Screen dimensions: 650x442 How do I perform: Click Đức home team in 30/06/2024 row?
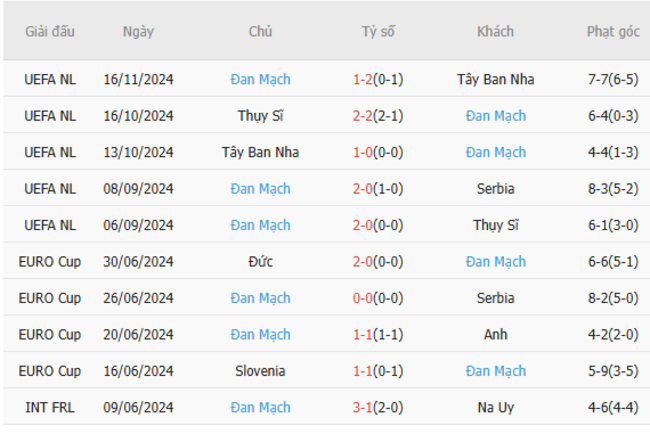click(x=260, y=262)
